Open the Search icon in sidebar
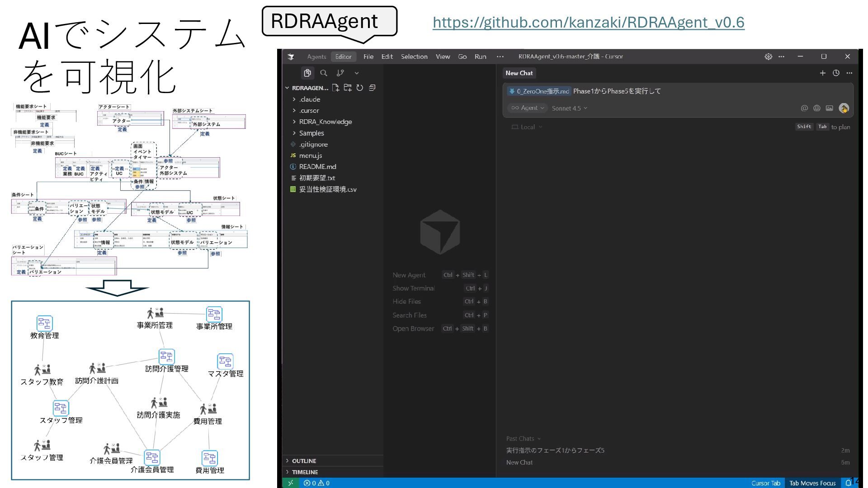Image resolution: width=868 pixels, height=488 pixels. click(324, 73)
